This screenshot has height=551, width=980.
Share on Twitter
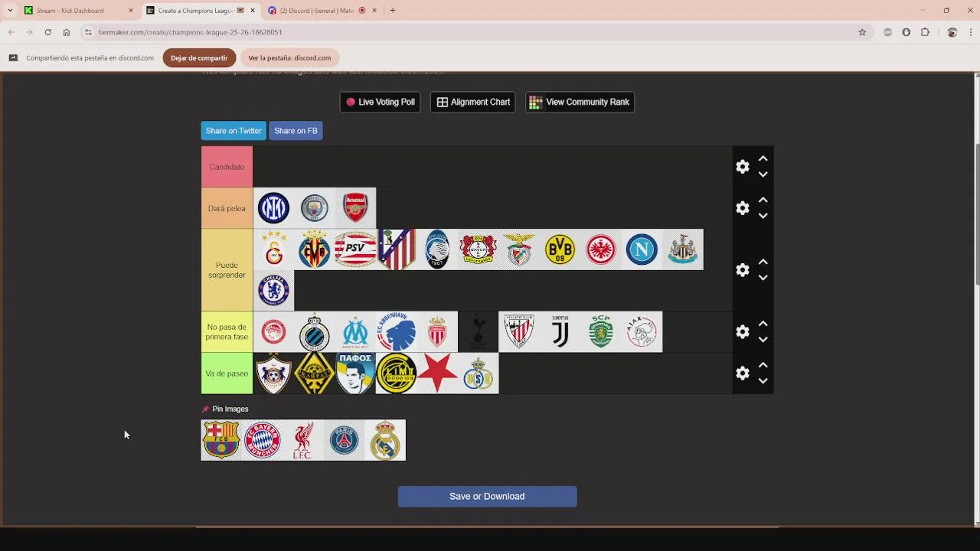(234, 131)
